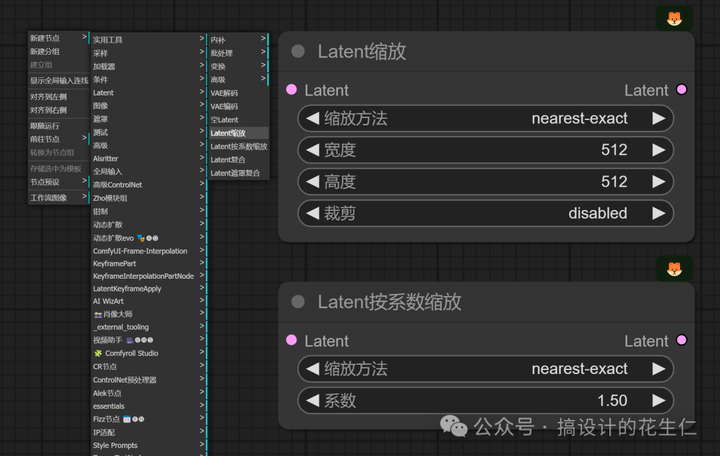The image size is (720, 456).
Task: Open the 视频助手 category
Action: pos(148,340)
